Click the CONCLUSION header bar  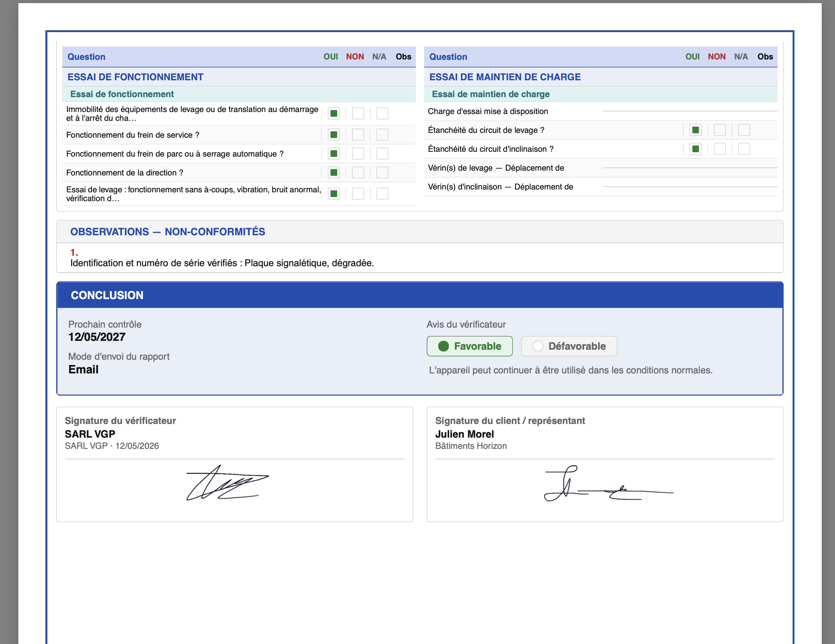pyautogui.click(x=420, y=295)
